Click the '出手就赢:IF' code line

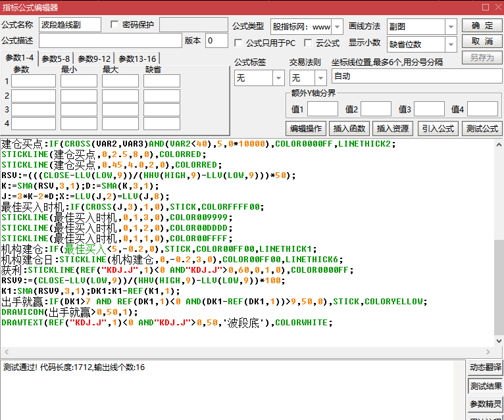pos(214,302)
